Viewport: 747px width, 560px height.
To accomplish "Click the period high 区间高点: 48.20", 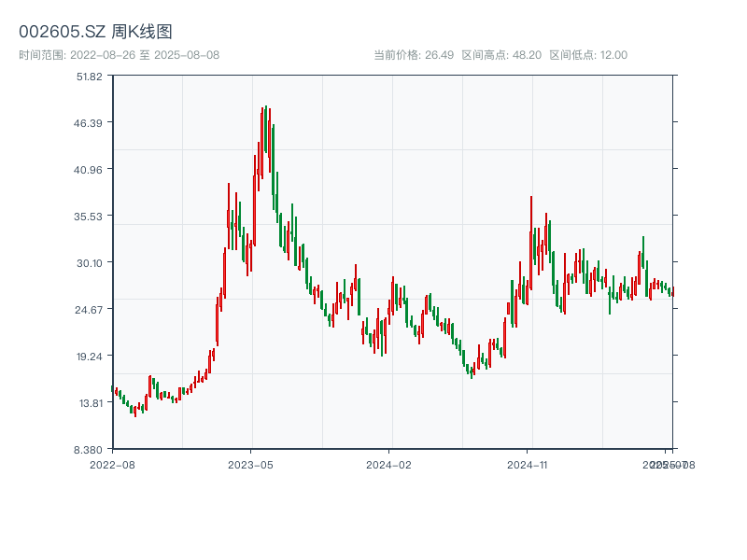I will click(x=501, y=55).
